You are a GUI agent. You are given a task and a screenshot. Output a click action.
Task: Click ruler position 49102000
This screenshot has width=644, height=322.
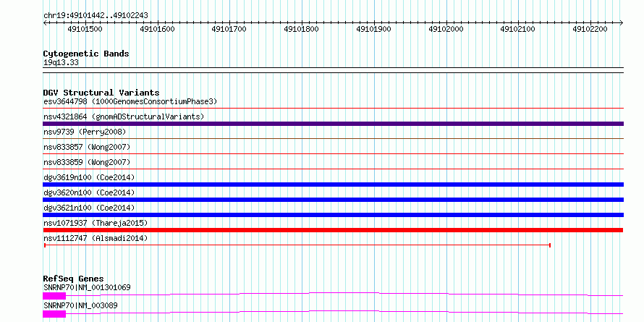pyautogui.click(x=446, y=29)
